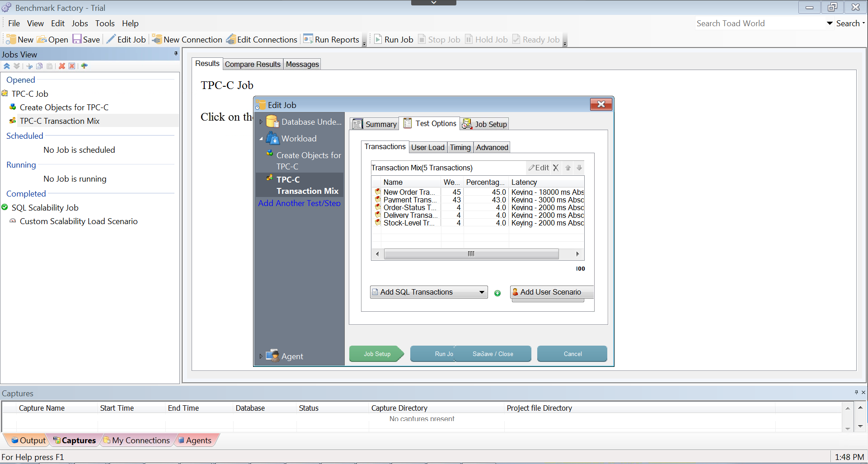Open the Tools menu
Image resolution: width=868 pixels, height=464 pixels.
click(x=105, y=23)
